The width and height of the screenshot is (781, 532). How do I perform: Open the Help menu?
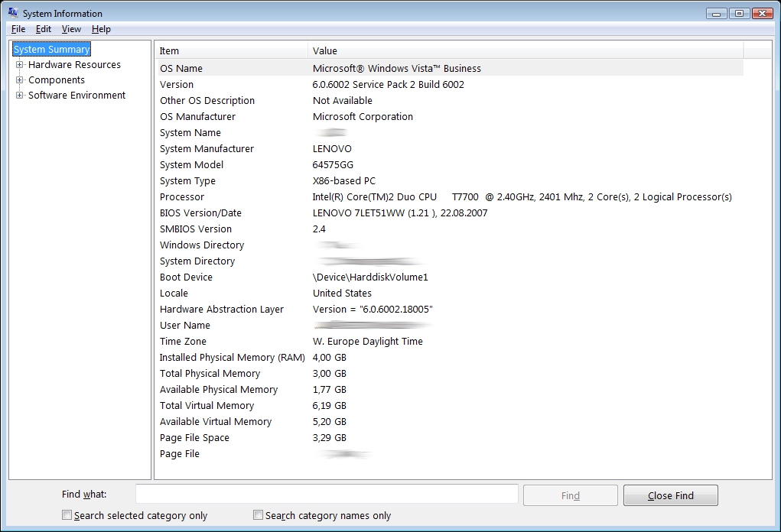click(101, 29)
